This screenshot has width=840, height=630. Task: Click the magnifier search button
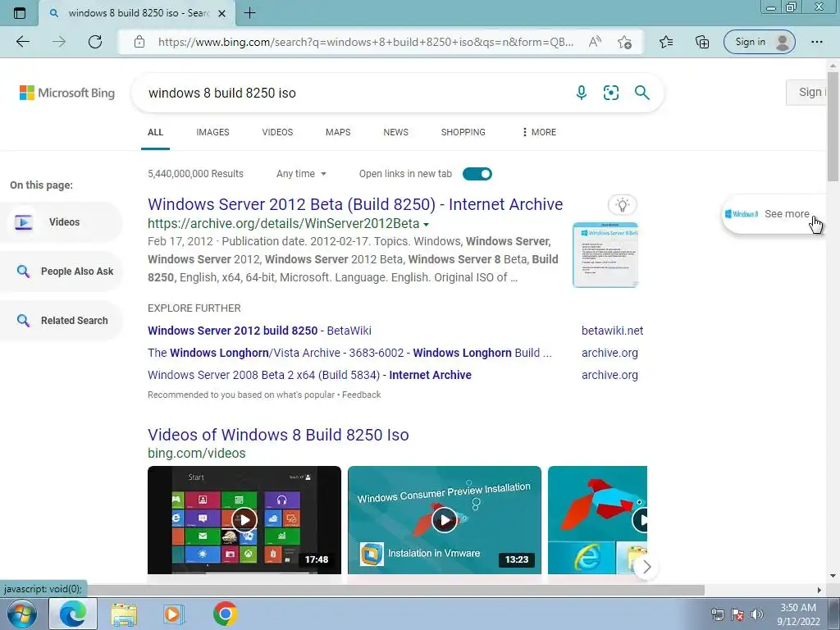641,93
